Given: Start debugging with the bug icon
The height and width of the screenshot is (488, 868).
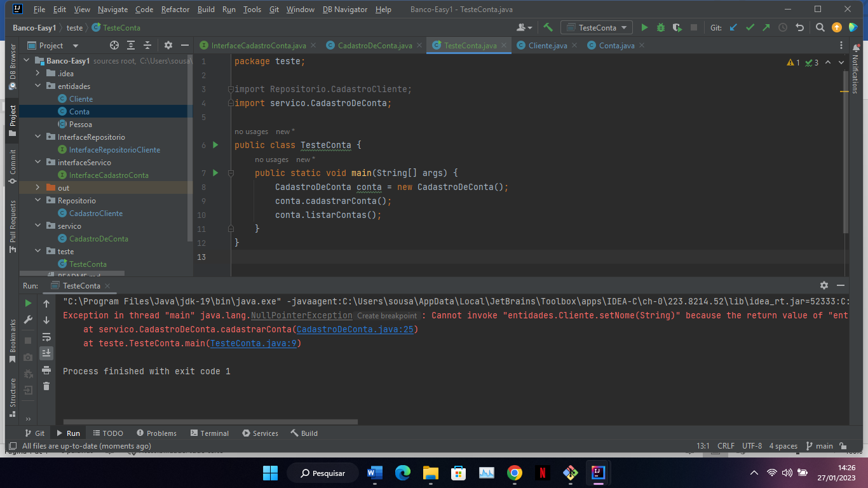Looking at the screenshot, I should coord(661,28).
